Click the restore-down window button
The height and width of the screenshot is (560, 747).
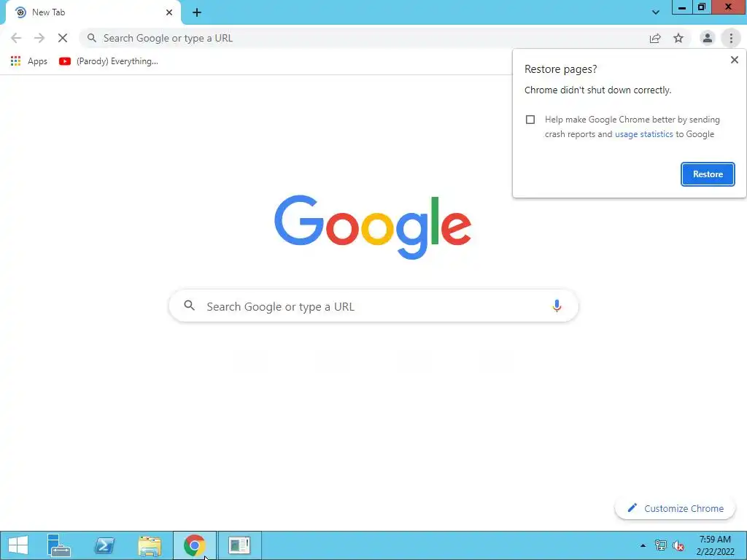pos(702,7)
